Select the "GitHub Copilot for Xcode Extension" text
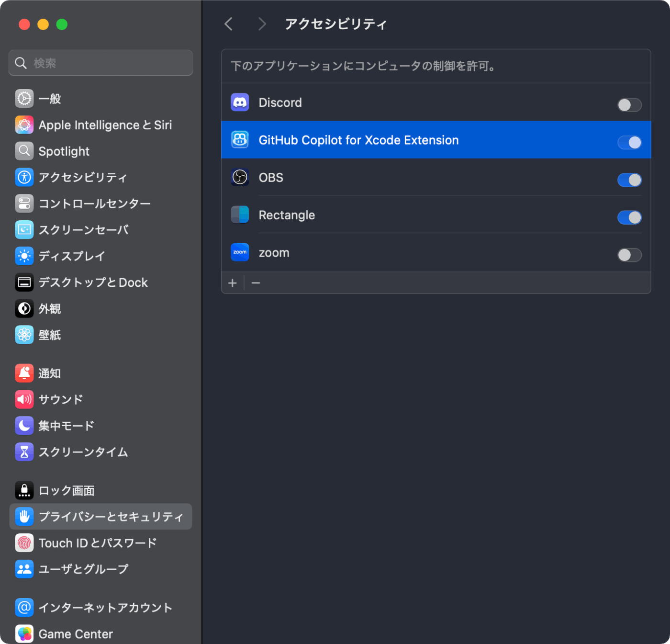 pos(359,140)
